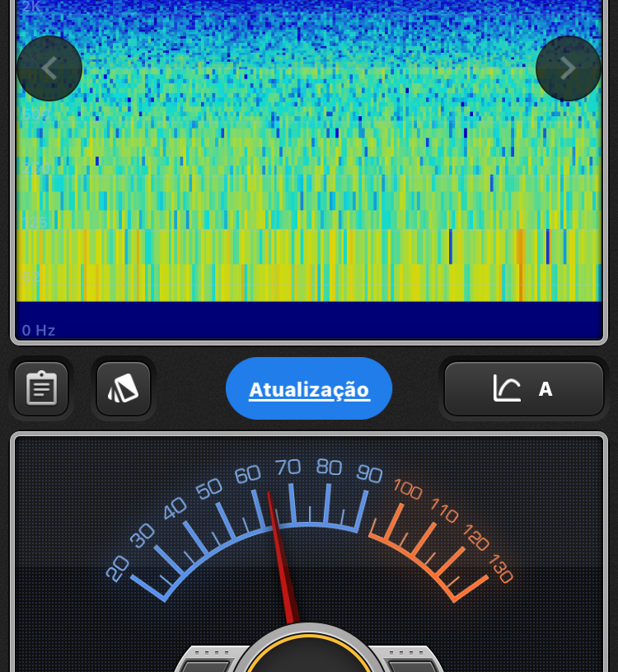Tap the eraser reset icon

tap(124, 388)
